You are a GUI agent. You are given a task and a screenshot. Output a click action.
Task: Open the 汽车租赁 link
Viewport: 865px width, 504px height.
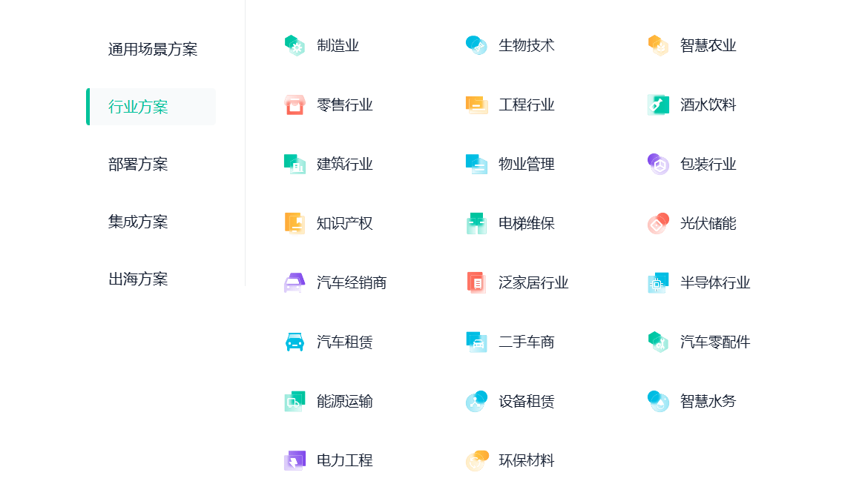(x=344, y=342)
